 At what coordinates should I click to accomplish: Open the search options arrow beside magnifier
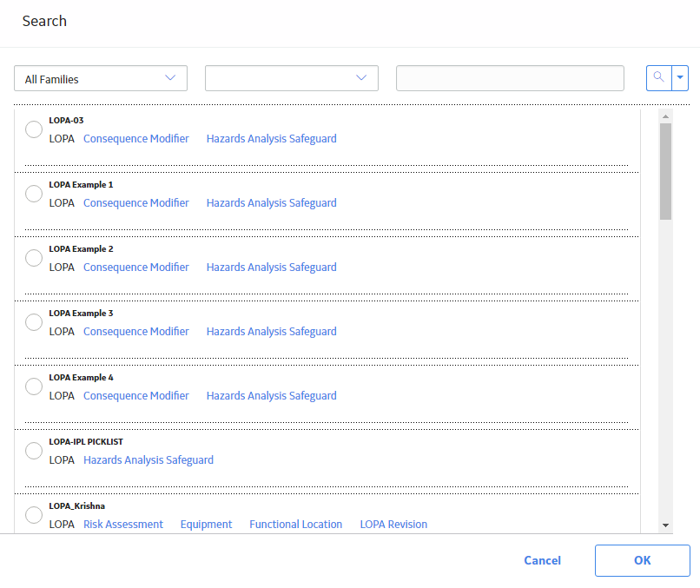pos(680,78)
